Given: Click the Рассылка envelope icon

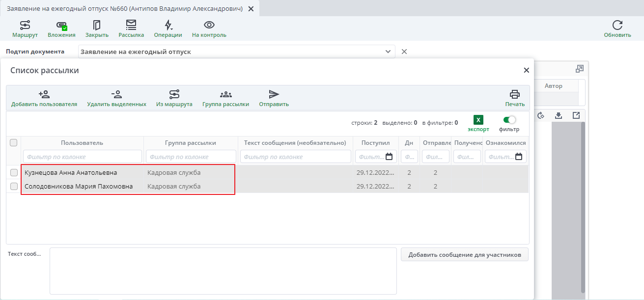Looking at the screenshot, I should click(131, 25).
